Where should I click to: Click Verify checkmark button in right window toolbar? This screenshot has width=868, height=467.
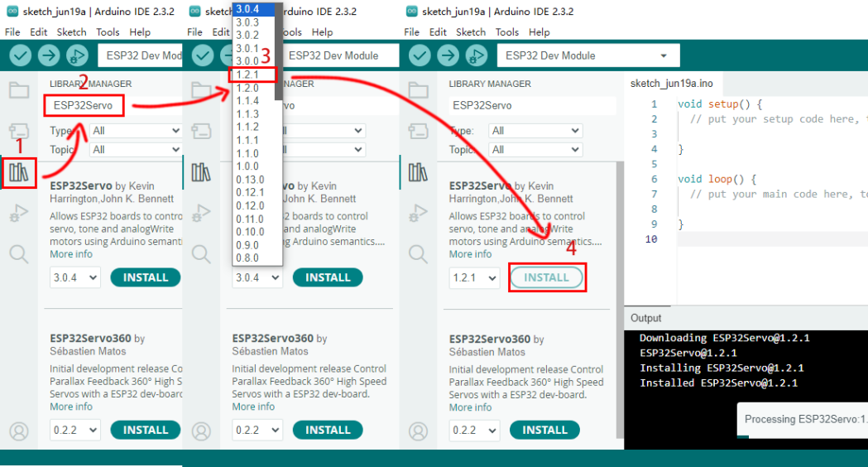[x=420, y=55]
